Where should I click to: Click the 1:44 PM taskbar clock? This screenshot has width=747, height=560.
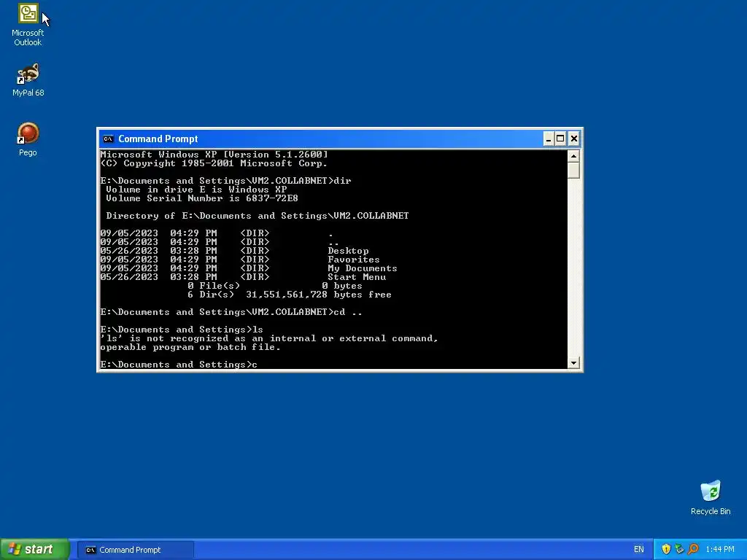(720, 550)
